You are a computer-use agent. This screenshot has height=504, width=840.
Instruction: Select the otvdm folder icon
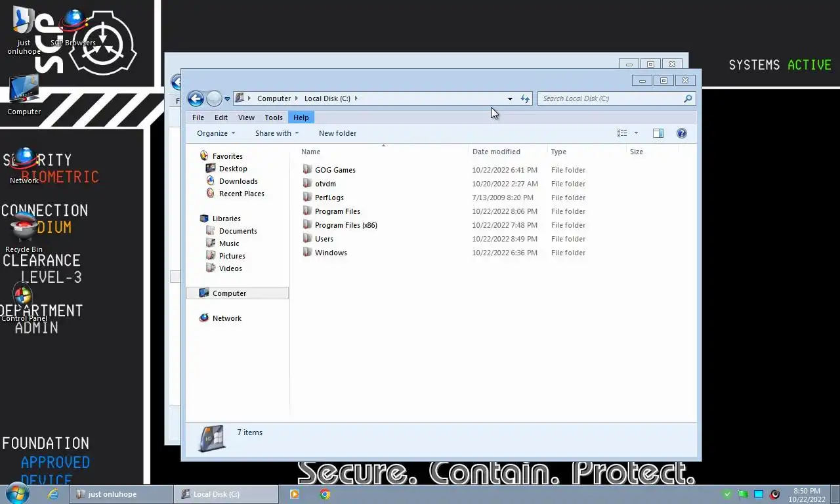click(307, 184)
